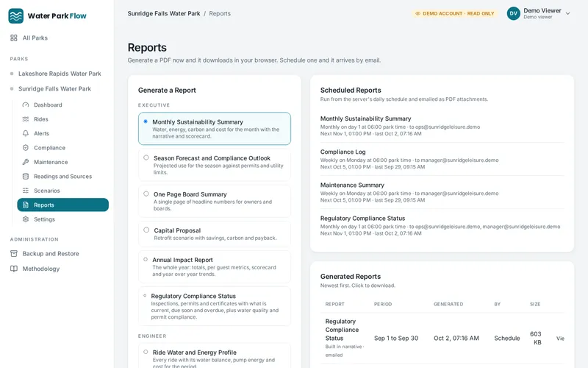Click the Maintenance wrench icon
The height and width of the screenshot is (368, 588).
click(26, 162)
